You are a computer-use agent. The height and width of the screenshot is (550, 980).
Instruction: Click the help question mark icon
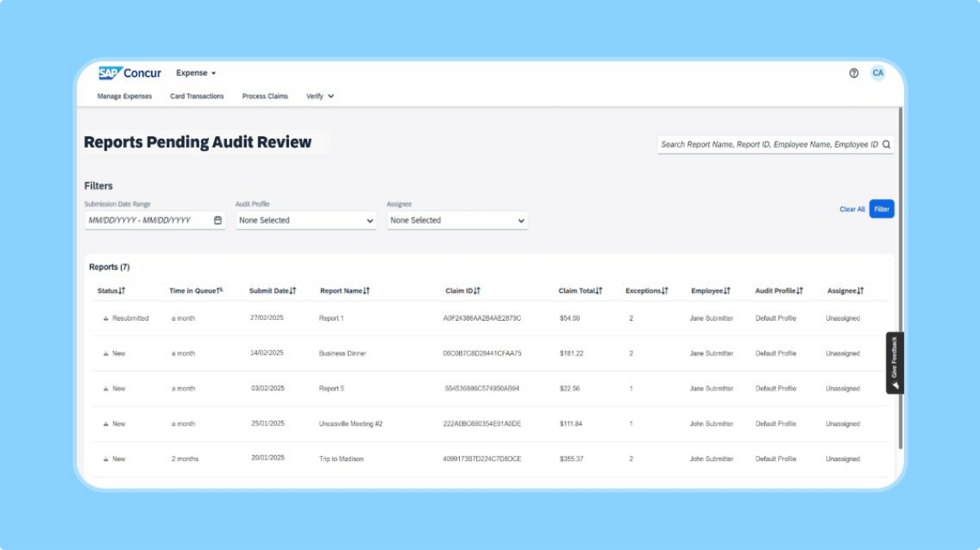pos(853,73)
